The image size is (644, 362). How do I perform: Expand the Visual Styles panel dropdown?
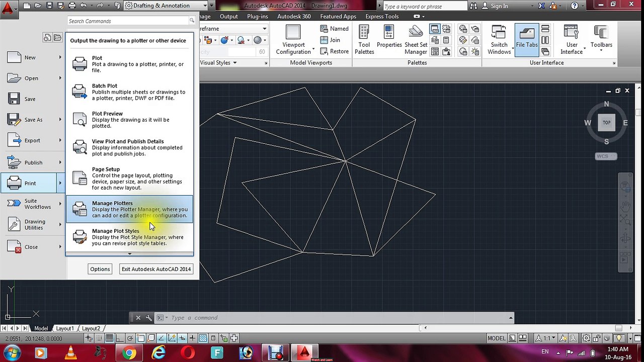click(218, 63)
